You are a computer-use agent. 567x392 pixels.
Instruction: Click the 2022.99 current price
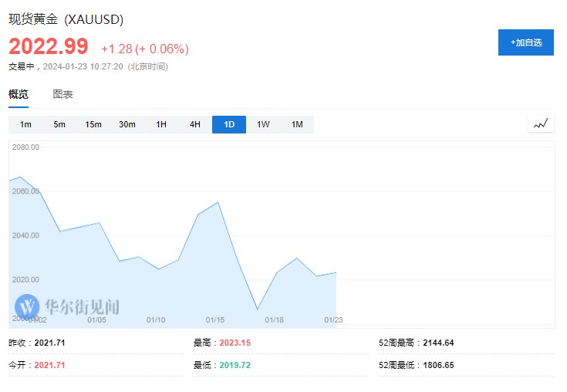(x=49, y=46)
